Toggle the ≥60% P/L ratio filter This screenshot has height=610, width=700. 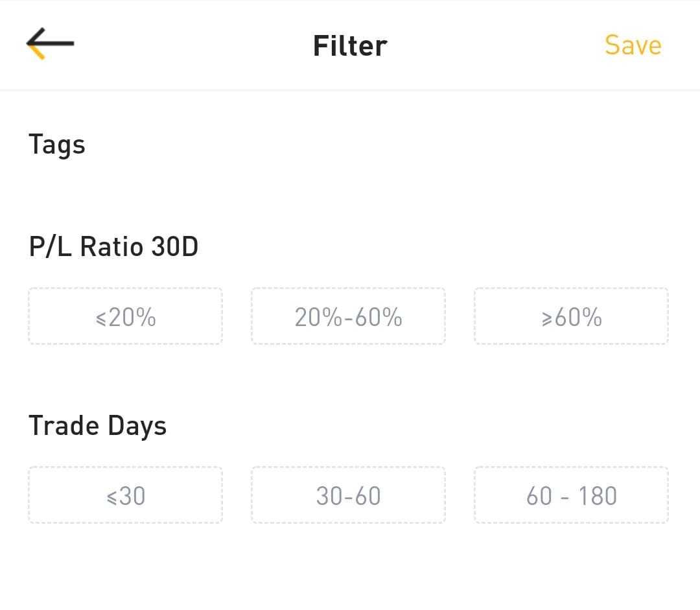572,316
